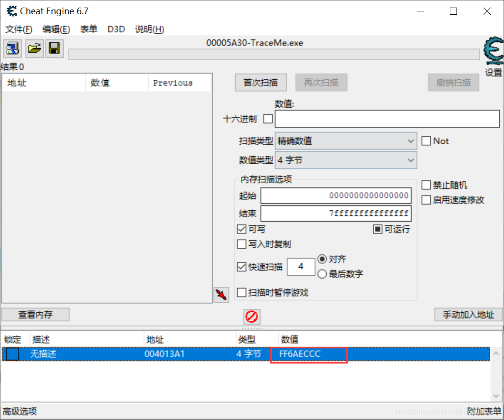
Task: Click the 起始 address input field
Action: [x=336, y=196]
